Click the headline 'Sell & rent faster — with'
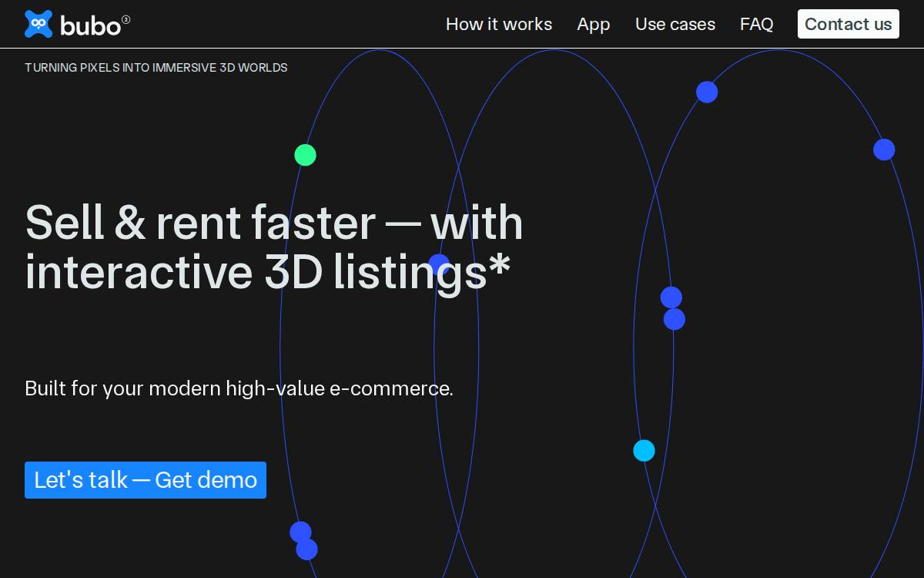The image size is (924, 578). click(x=274, y=223)
